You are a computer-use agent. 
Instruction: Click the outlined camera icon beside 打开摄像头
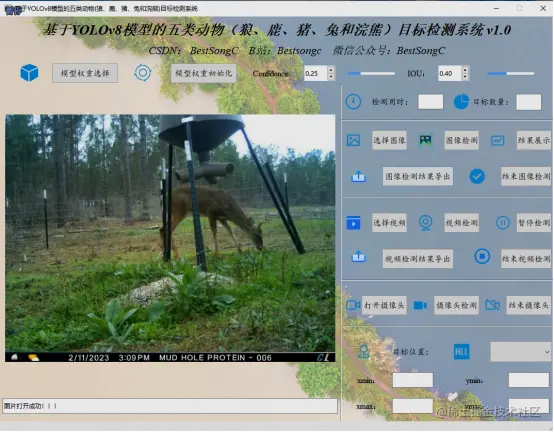point(353,305)
